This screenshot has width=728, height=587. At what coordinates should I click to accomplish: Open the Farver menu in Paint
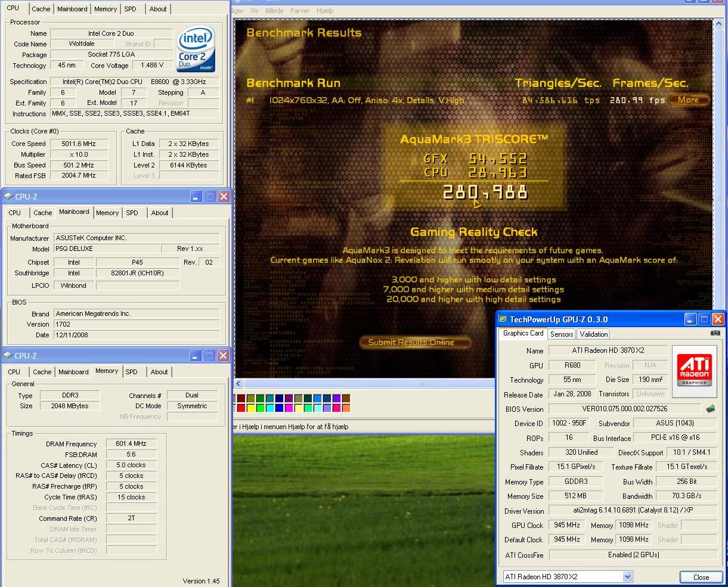click(300, 11)
